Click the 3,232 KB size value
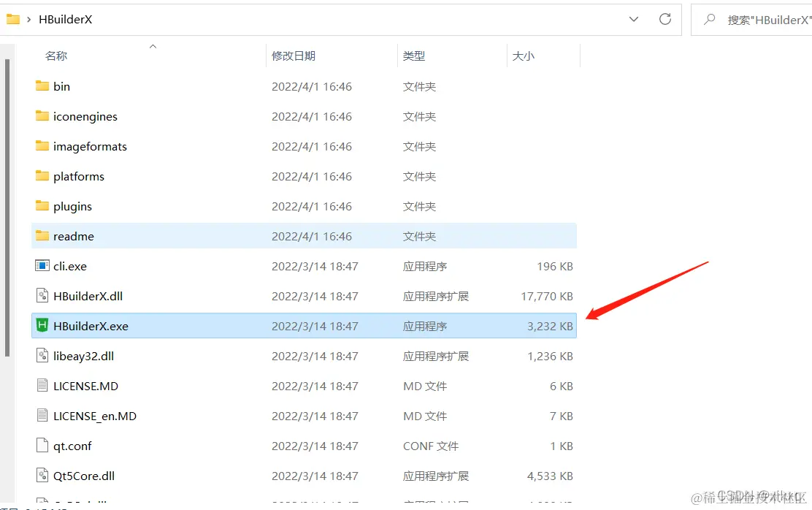This screenshot has height=510, width=812. tap(550, 326)
